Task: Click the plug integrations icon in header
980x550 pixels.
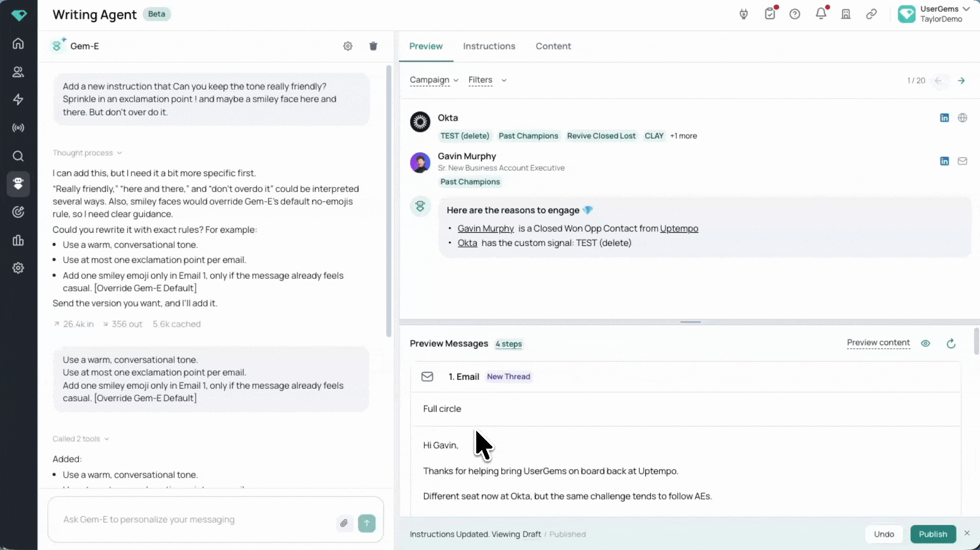Action: [x=744, y=14]
